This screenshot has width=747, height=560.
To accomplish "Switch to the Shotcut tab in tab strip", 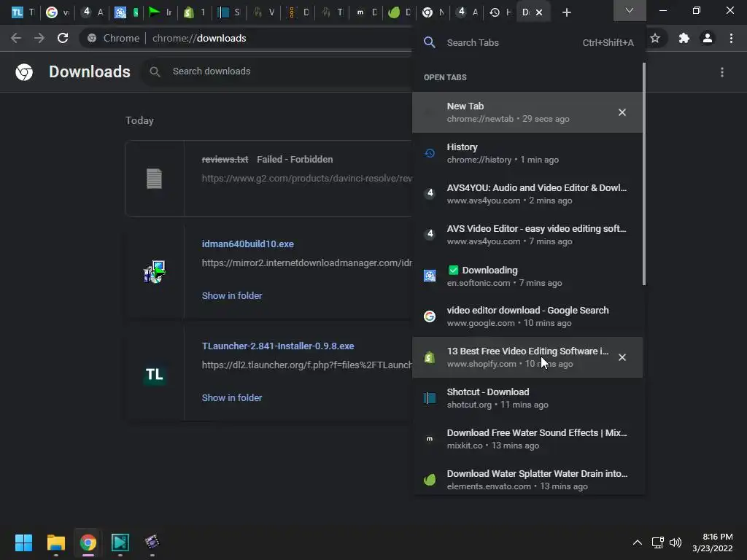I will pyautogui.click(x=229, y=12).
